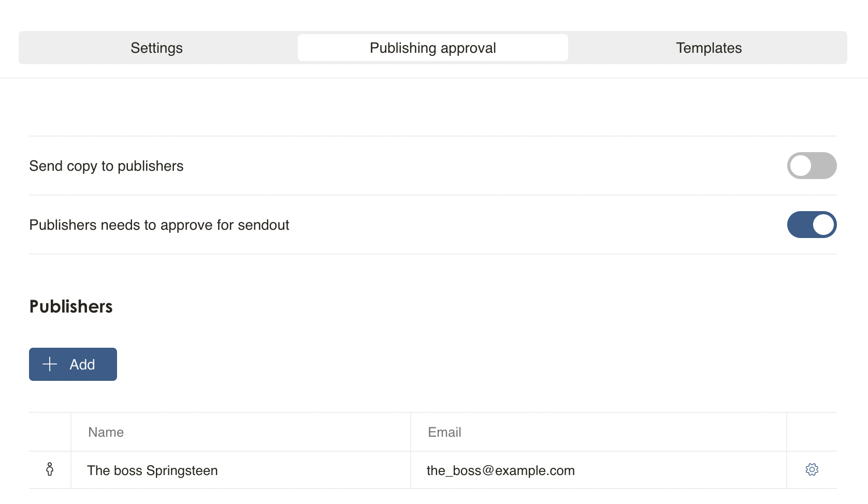This screenshot has width=868, height=504.
Task: Click the plus icon in Add button
Action: (50, 364)
